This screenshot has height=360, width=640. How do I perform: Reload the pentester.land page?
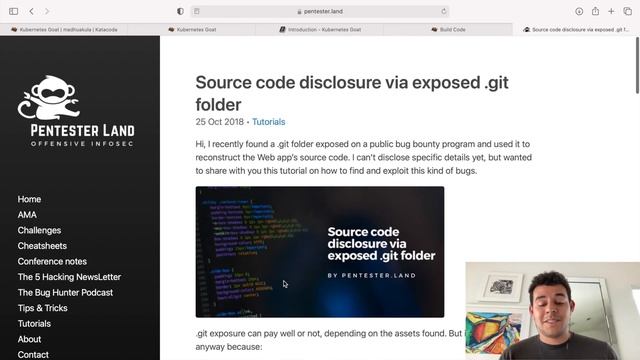pyautogui.click(x=444, y=11)
